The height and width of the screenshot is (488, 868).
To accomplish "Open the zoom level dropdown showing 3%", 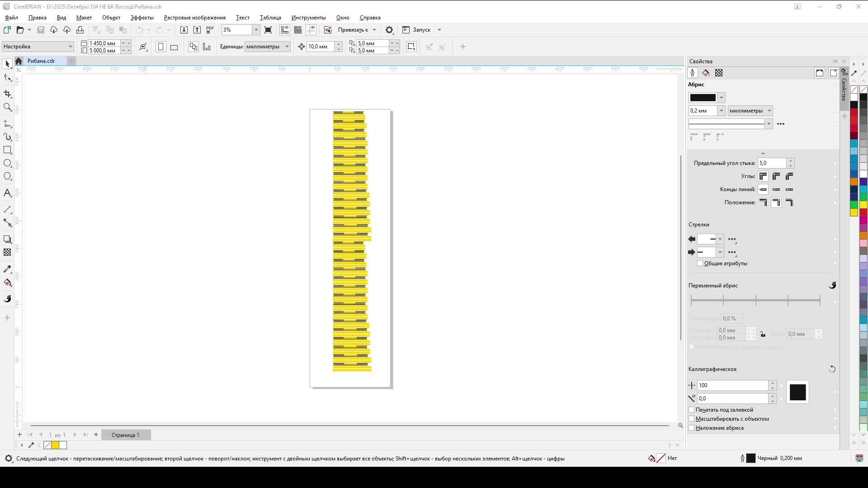I will (256, 29).
